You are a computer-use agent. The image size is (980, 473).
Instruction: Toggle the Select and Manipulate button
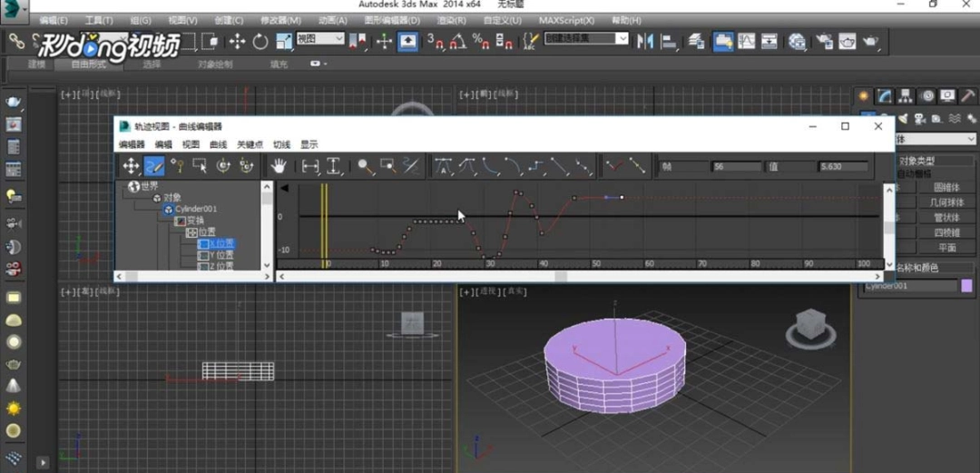coord(384,42)
